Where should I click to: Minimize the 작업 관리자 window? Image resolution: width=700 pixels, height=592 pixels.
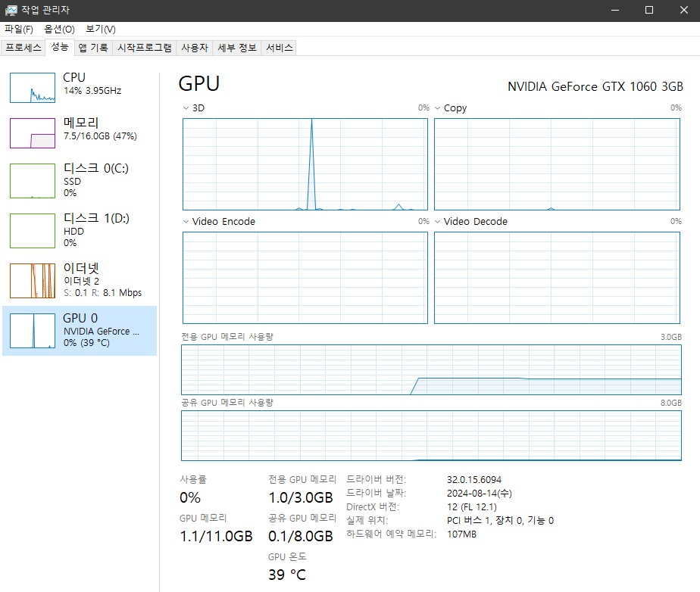(615, 10)
